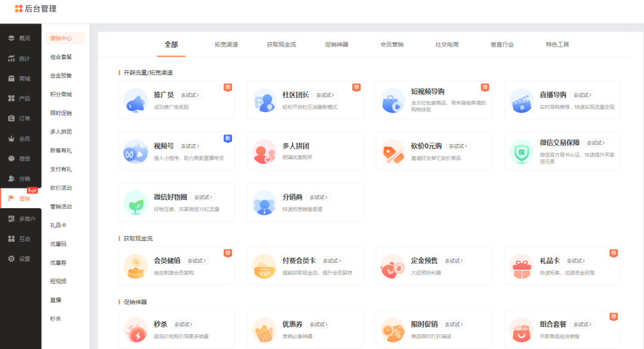Switch to the 会员营销 tab
Viewport: 644px width, 349px height.
[392, 44]
